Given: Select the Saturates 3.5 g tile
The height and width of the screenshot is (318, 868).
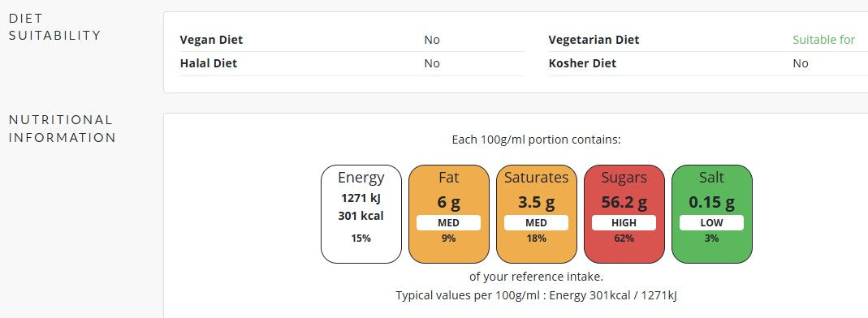Looking at the screenshot, I should click(x=537, y=214).
